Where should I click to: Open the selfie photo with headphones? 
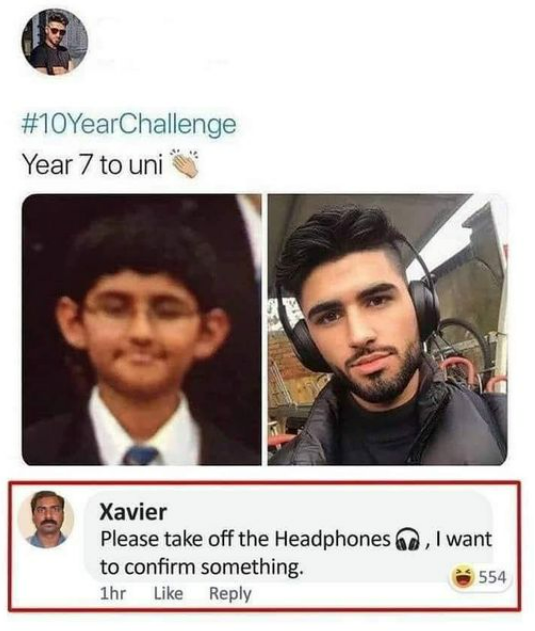(388, 329)
